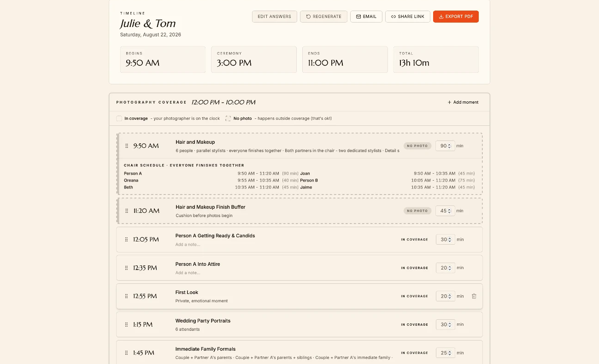Click the "6 attendants" note
This screenshot has width=599, height=364.
point(188,329)
